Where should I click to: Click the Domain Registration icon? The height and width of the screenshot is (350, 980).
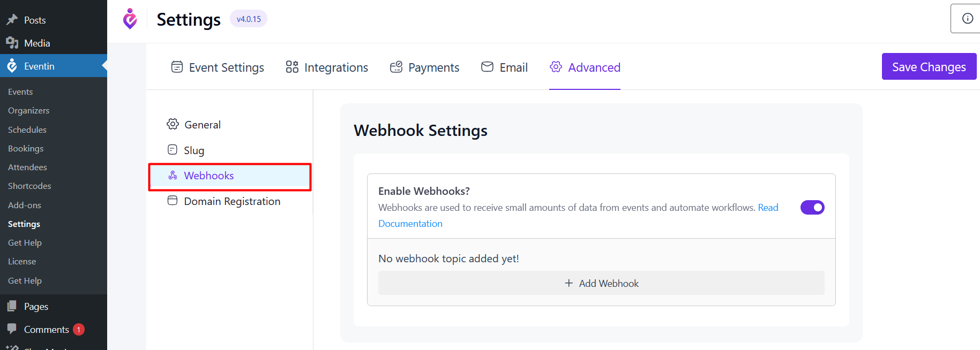[173, 201]
